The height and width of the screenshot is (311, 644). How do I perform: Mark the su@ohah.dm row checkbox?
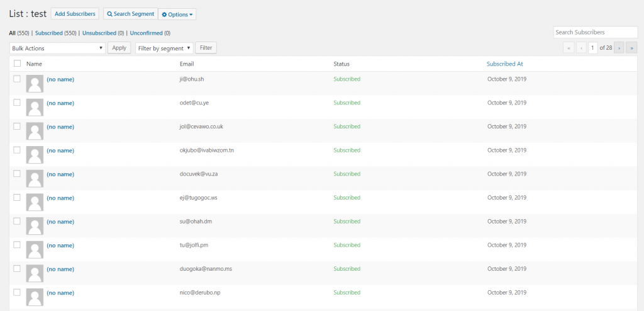[17, 222]
